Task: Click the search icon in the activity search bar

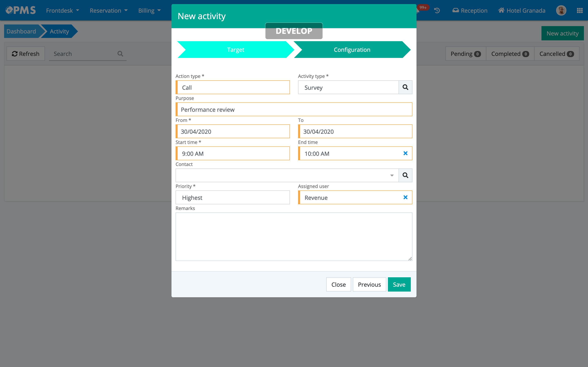Action: [x=120, y=54]
